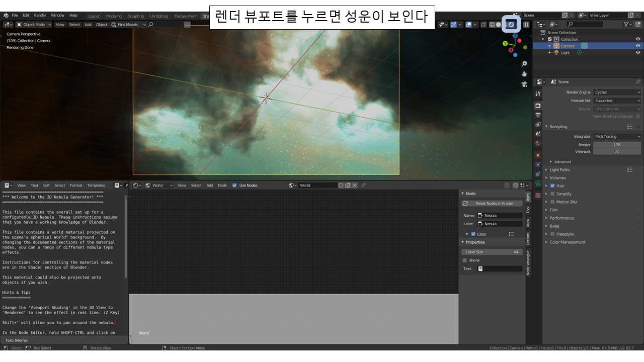Click the pan hand viewport gizmo
Screen dimensions: 644x362
coord(524,74)
